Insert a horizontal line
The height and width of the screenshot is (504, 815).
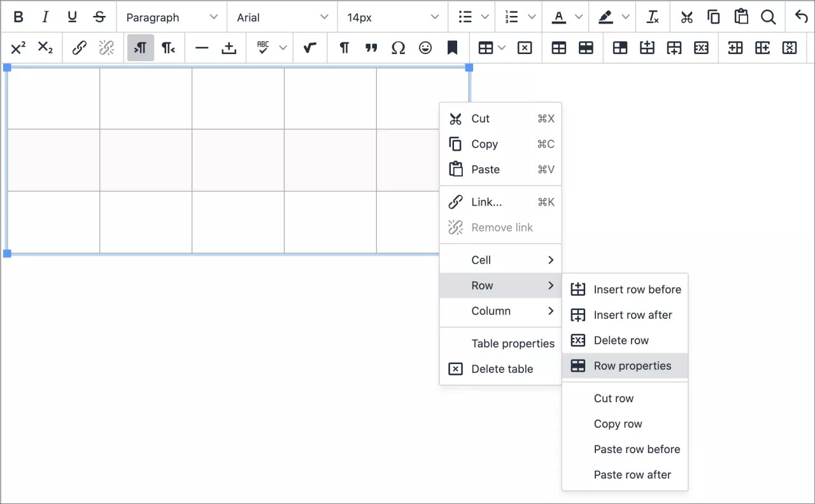point(202,48)
